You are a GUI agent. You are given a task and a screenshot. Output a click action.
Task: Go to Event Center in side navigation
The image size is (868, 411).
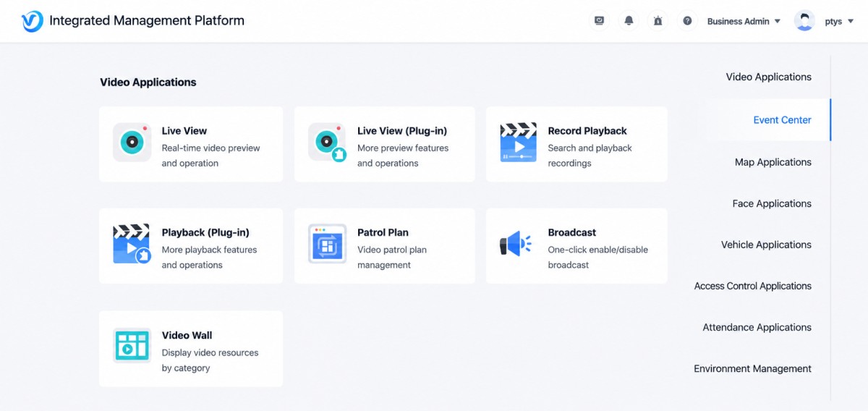pos(782,120)
